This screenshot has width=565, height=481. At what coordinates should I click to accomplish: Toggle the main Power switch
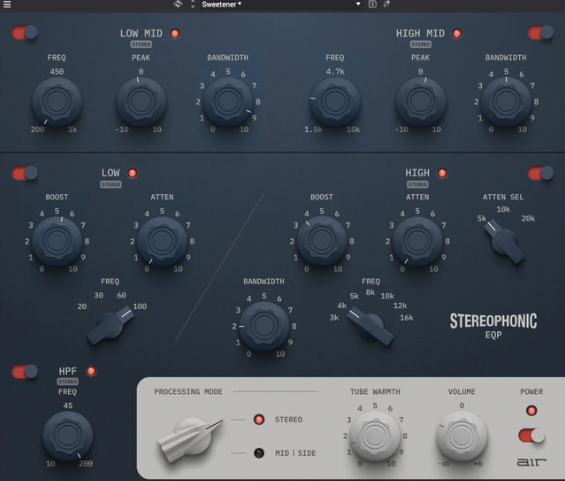[x=532, y=436]
